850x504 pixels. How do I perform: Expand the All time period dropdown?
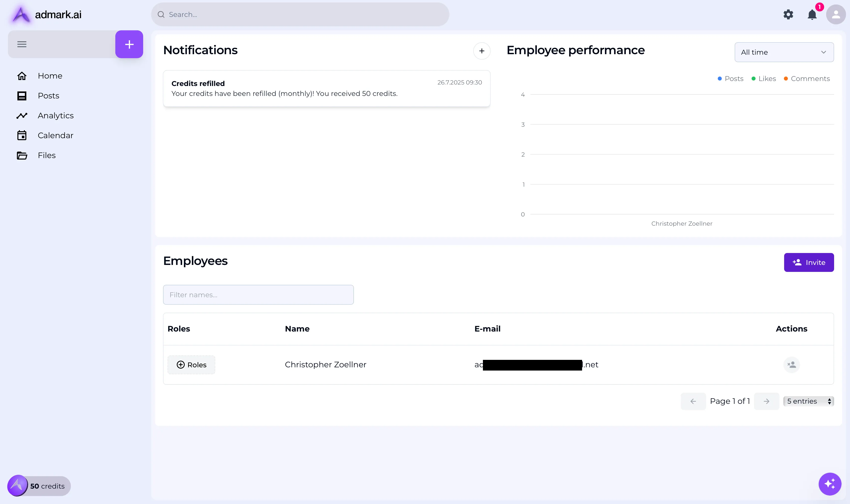tap(784, 52)
